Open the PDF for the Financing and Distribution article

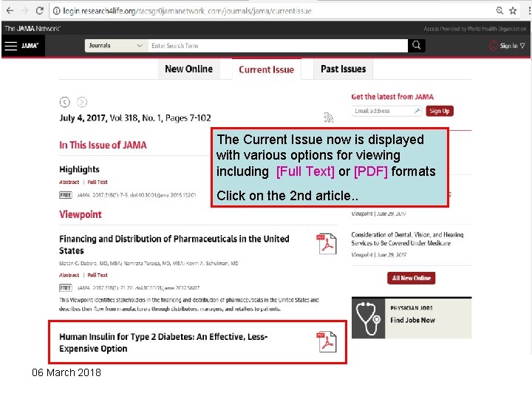327,244
